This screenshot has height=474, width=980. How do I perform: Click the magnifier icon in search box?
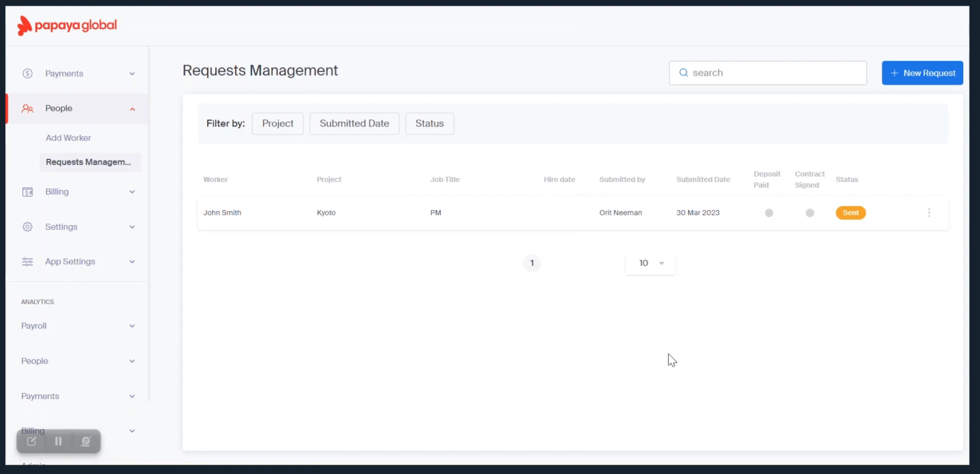(684, 73)
